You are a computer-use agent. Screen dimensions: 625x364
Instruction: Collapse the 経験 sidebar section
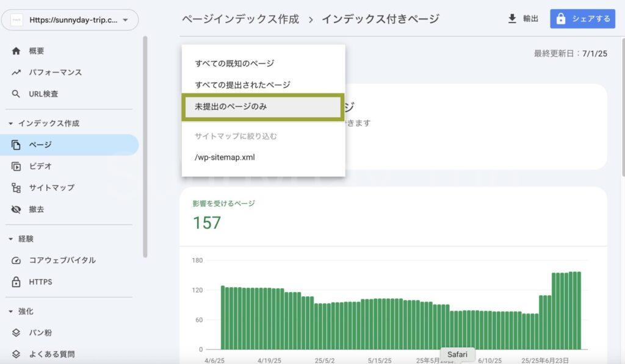point(11,239)
